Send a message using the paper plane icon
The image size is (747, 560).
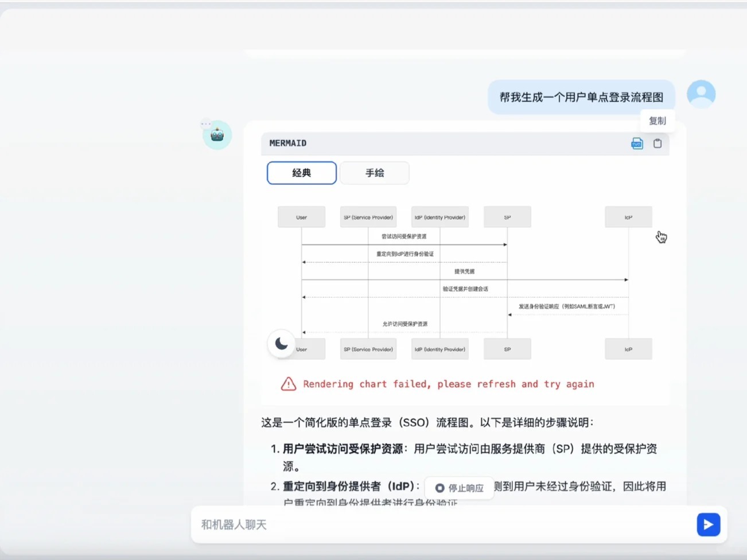(x=708, y=524)
